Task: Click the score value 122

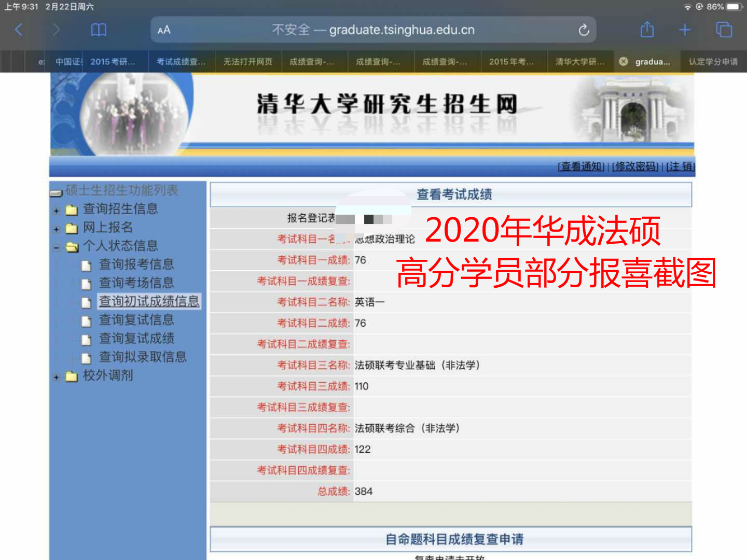Action: click(x=363, y=450)
